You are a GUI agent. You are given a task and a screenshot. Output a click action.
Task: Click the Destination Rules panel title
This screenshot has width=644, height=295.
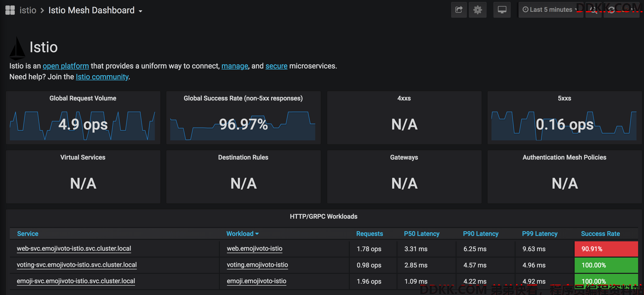coord(243,157)
